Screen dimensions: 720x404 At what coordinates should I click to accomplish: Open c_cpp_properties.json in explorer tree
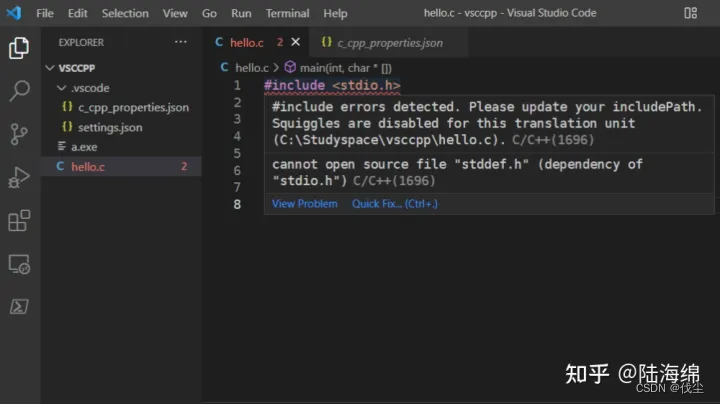point(122,107)
